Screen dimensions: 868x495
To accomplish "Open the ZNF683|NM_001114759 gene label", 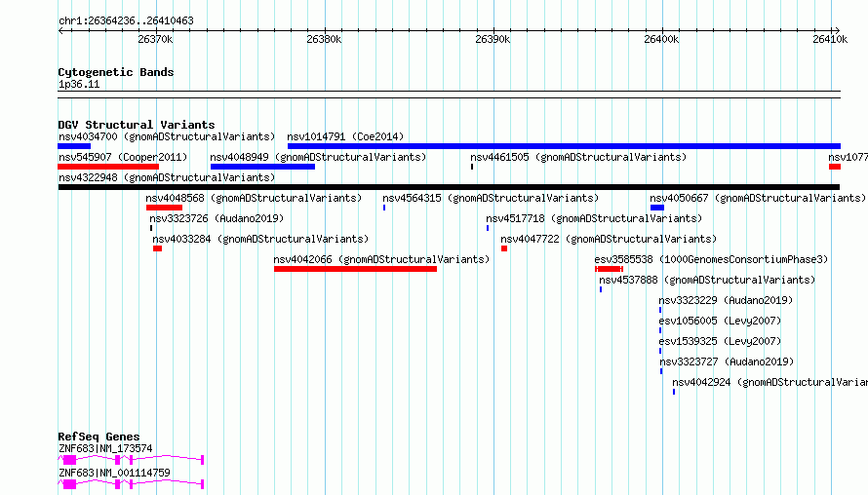I will click(x=114, y=473).
